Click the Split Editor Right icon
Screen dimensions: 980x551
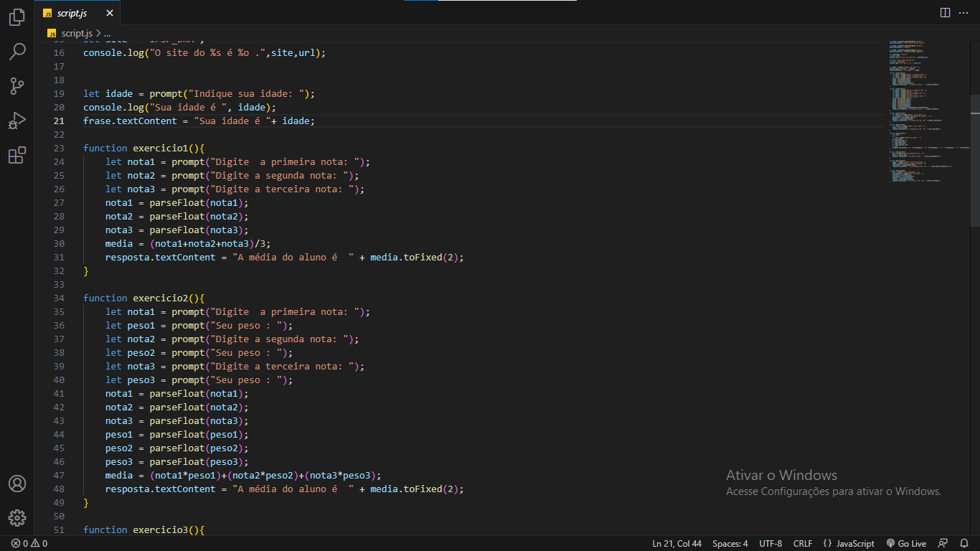(x=945, y=13)
